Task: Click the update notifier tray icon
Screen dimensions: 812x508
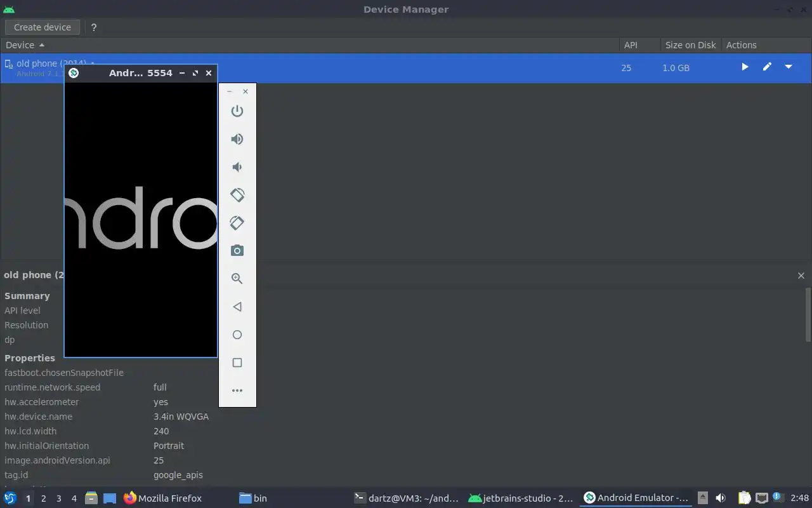Action: tap(778, 498)
